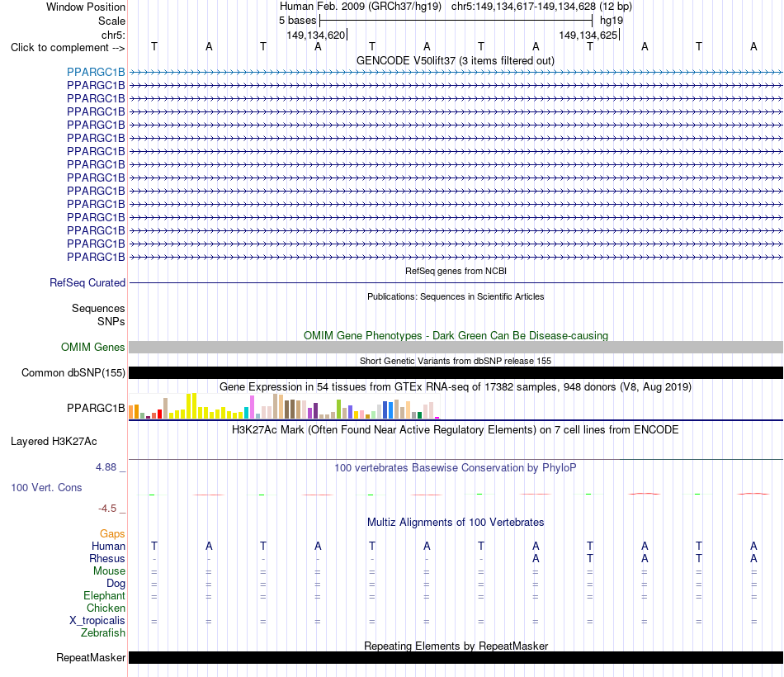Click the SNPs track label
Screen dimensions: 784x677
coord(111,321)
